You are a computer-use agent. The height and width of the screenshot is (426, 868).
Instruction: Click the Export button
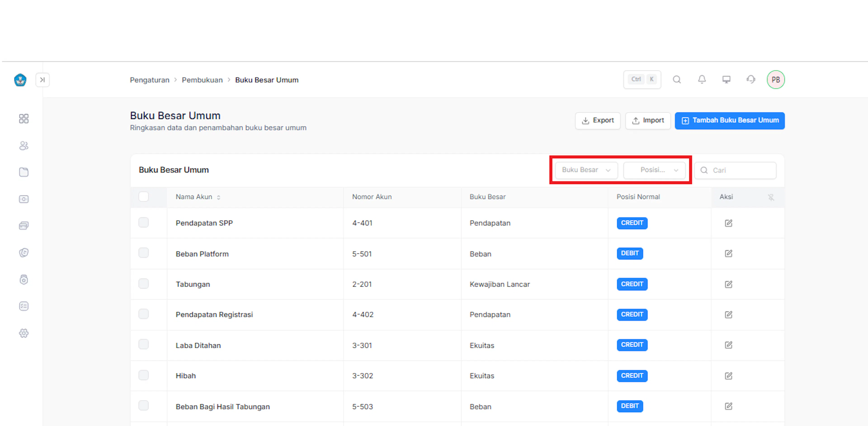[598, 120]
